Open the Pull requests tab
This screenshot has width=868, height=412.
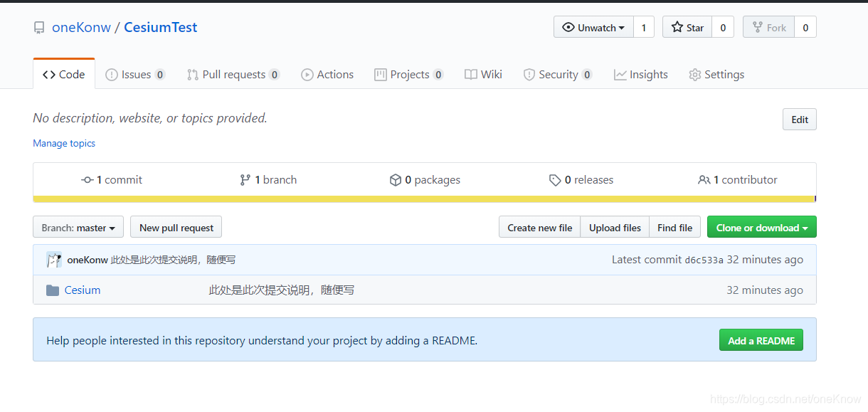point(233,75)
